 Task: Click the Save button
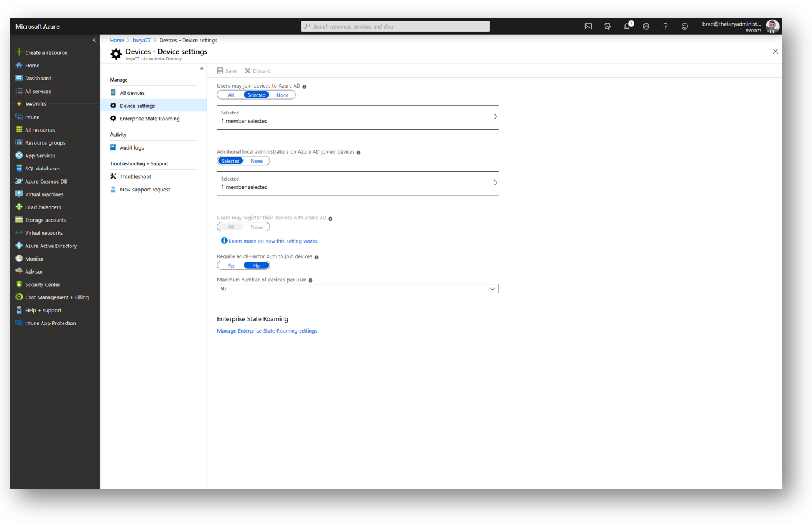[227, 70]
